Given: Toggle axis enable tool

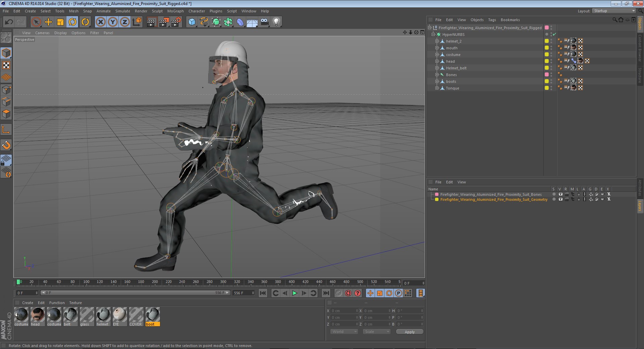Looking at the screenshot, I should click(x=6, y=129).
